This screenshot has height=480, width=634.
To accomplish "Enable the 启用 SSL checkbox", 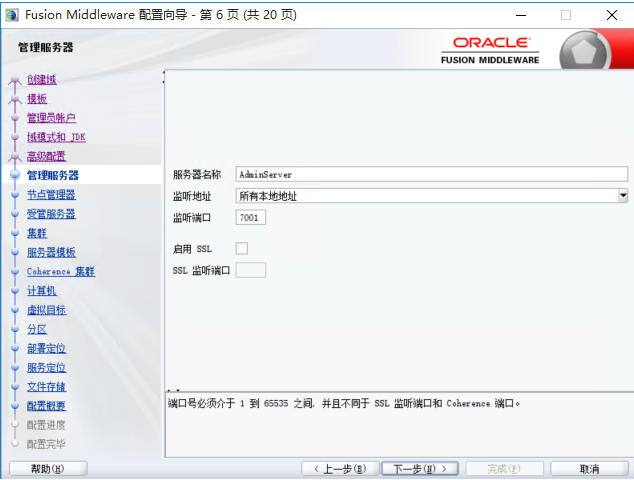I will tap(242, 248).
